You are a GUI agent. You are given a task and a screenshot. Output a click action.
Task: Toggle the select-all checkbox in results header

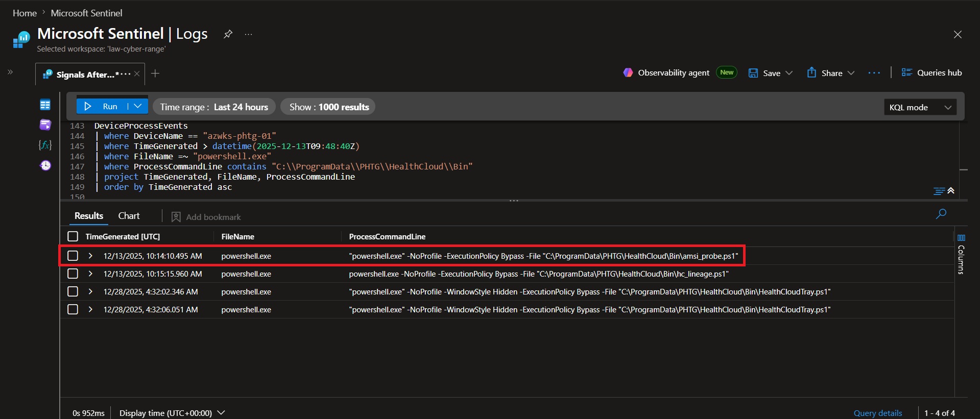click(x=73, y=236)
